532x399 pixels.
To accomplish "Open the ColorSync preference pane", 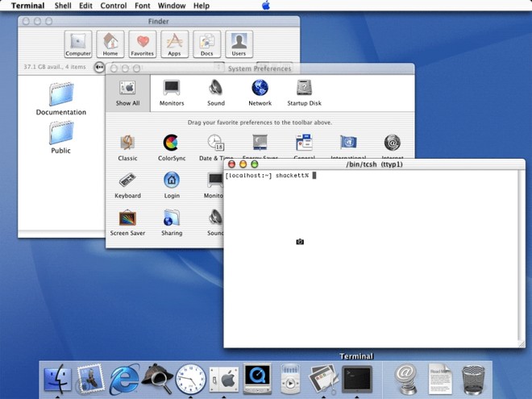I will (x=172, y=148).
